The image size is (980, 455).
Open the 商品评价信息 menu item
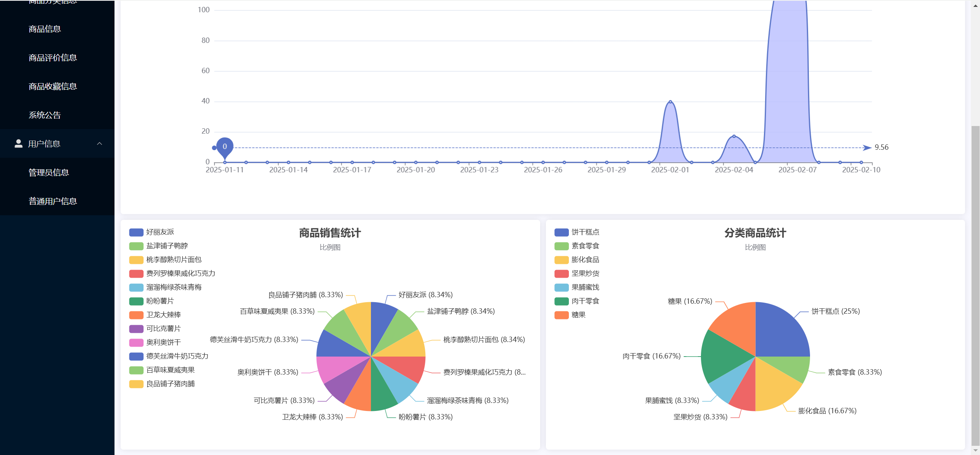[53, 58]
